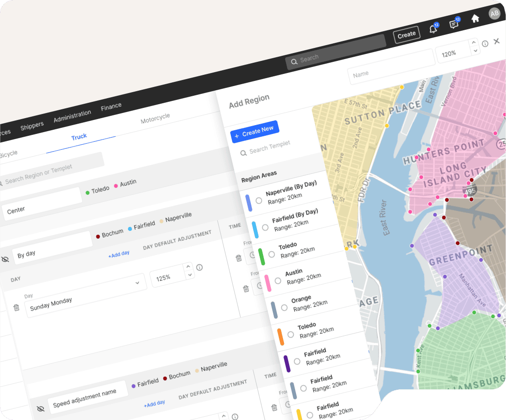Open the notifications bell icon

tap(433, 29)
